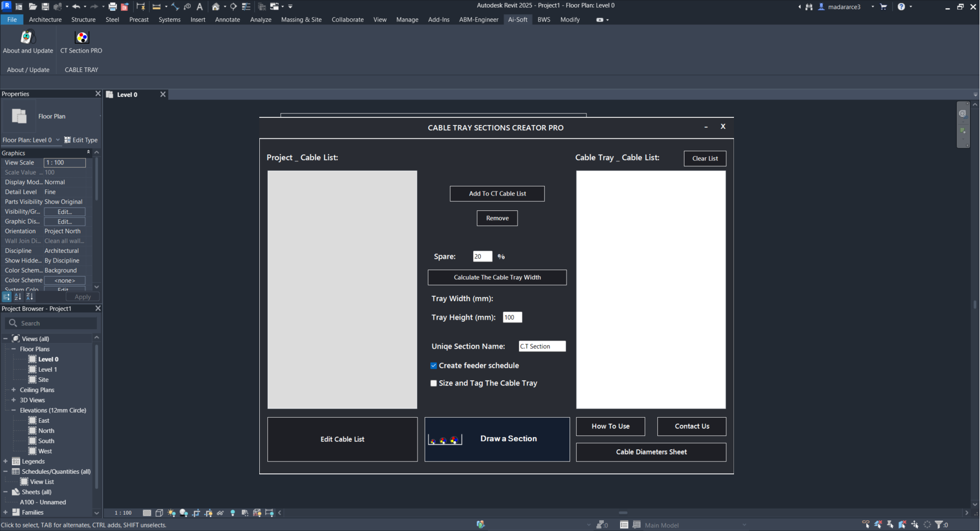Focus the Project Browser Search box
Image resolution: width=980 pixels, height=531 pixels.
click(51, 323)
